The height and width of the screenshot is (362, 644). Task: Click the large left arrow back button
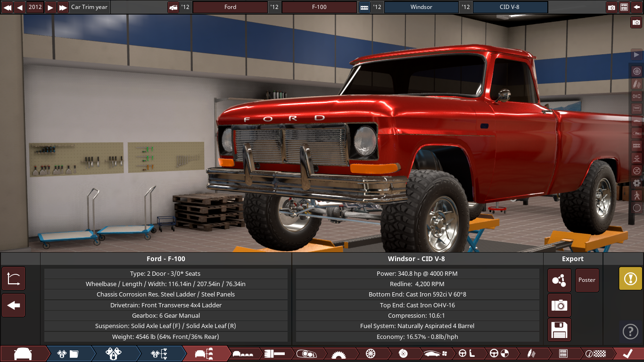14,305
